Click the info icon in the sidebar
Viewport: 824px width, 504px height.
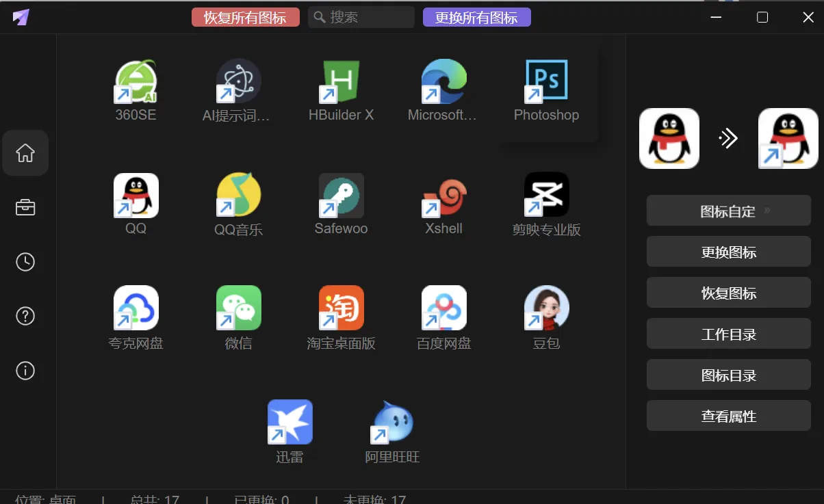click(25, 371)
